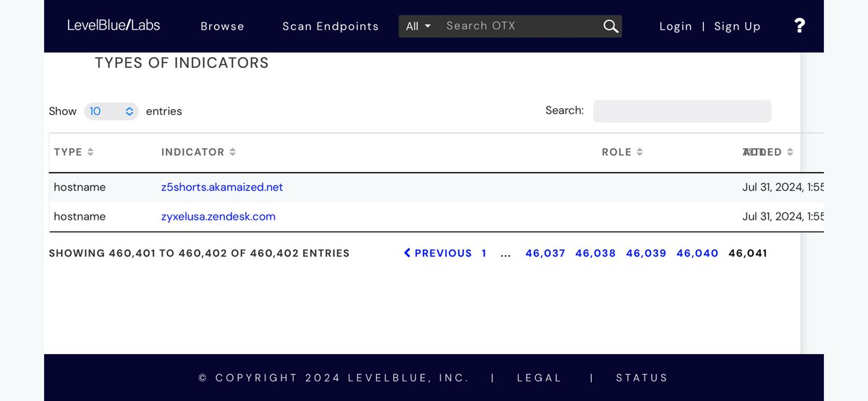The height and width of the screenshot is (401, 868).
Task: Click the table Search filter box
Action: (681, 111)
